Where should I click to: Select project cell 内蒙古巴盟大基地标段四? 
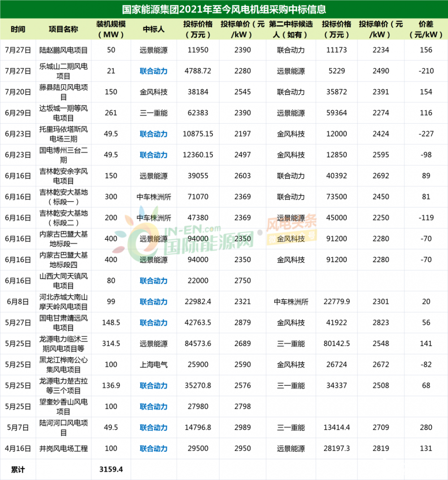pos(63,260)
